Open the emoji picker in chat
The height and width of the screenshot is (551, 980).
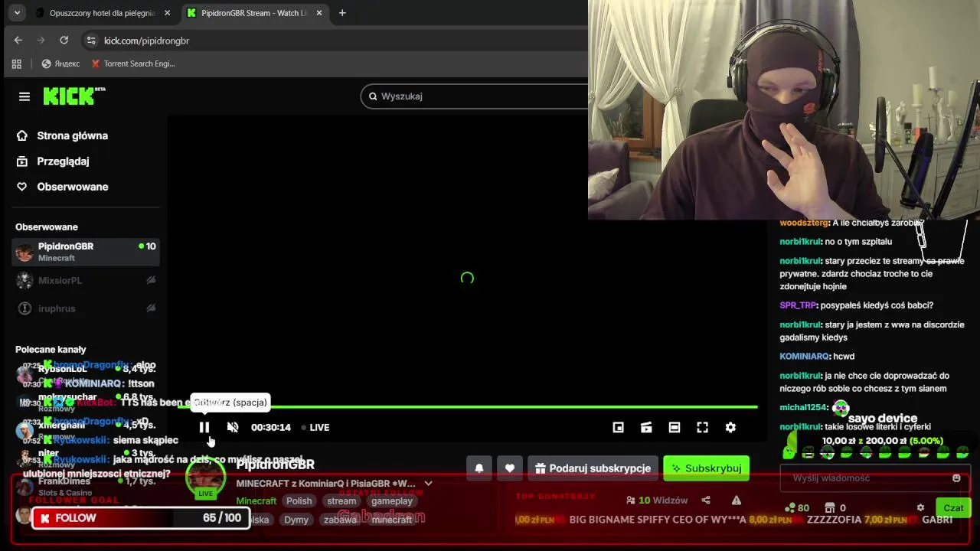(956, 478)
